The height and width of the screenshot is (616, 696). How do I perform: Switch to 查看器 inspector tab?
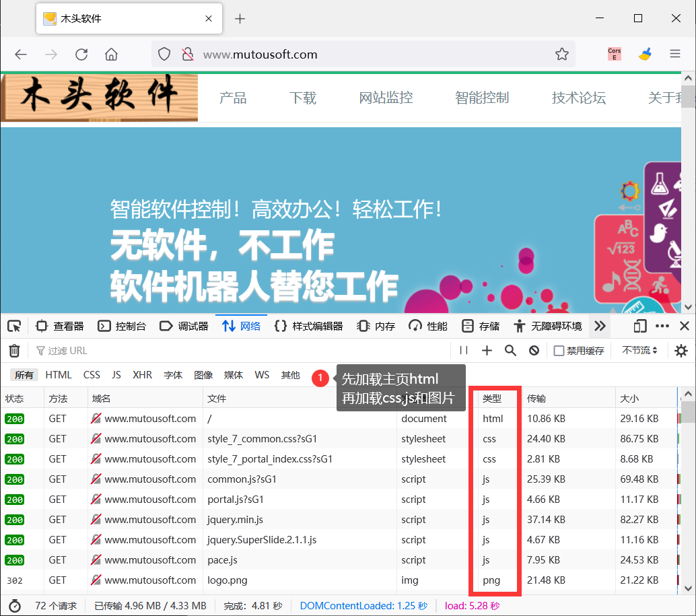tap(60, 327)
